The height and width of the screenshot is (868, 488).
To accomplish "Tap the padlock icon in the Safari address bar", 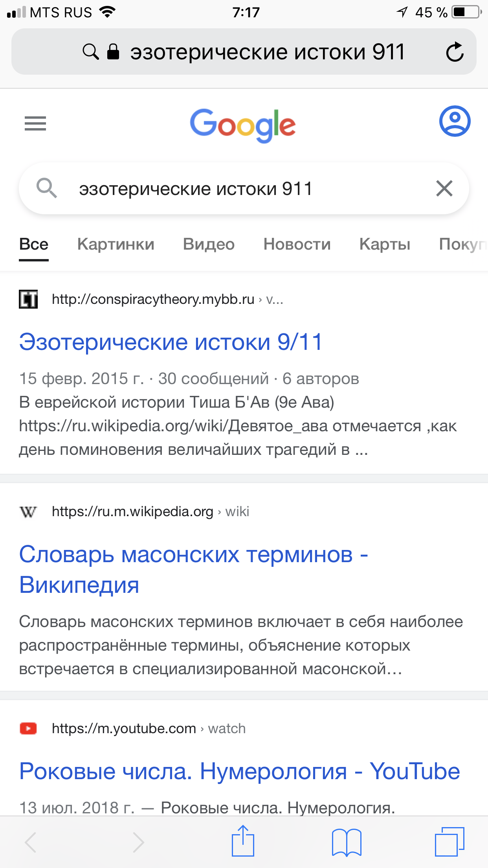I will point(113,51).
